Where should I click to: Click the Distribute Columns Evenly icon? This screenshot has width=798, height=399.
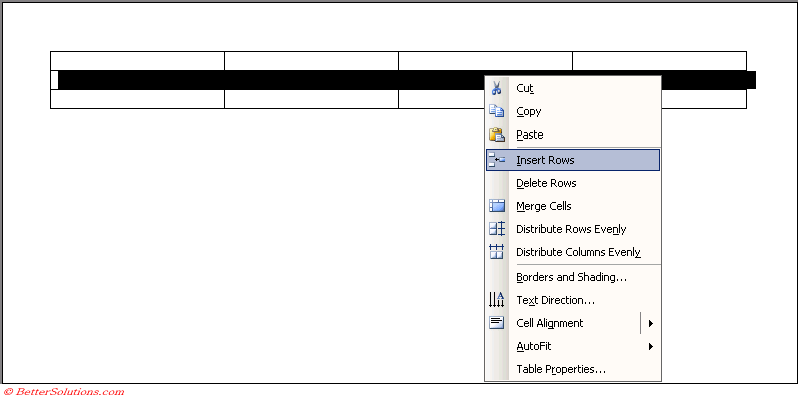click(496, 252)
